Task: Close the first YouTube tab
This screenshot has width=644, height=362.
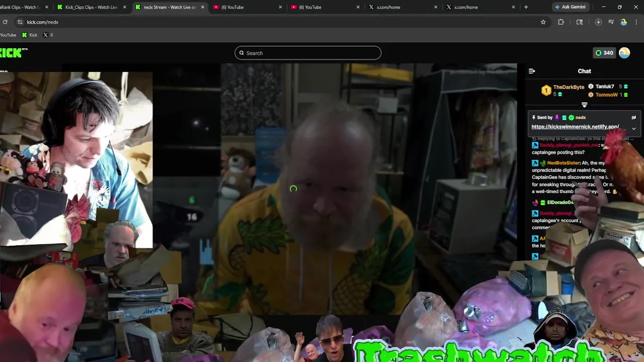Action: click(x=281, y=7)
